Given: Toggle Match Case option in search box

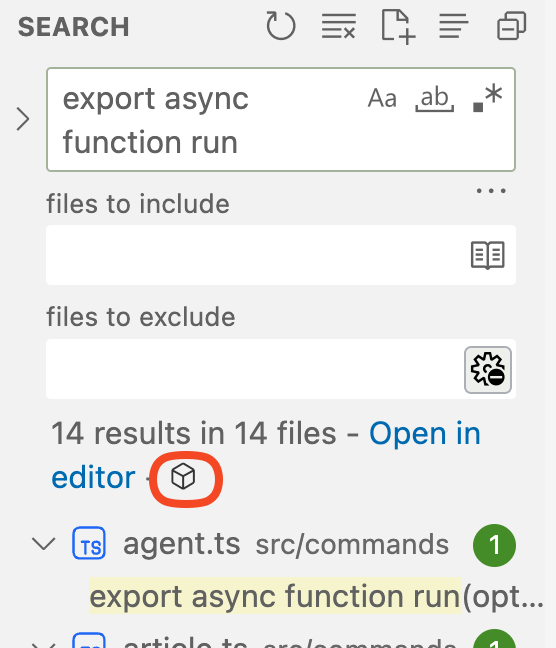Looking at the screenshot, I should click(382, 98).
